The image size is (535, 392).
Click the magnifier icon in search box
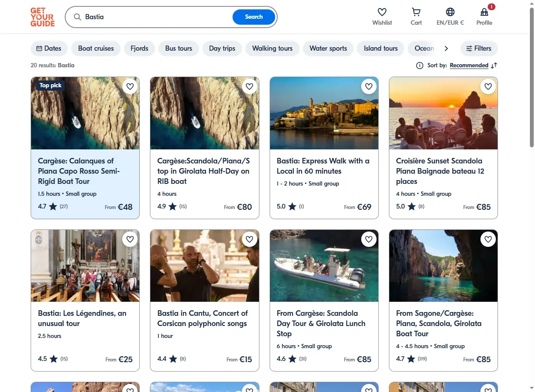coord(77,17)
